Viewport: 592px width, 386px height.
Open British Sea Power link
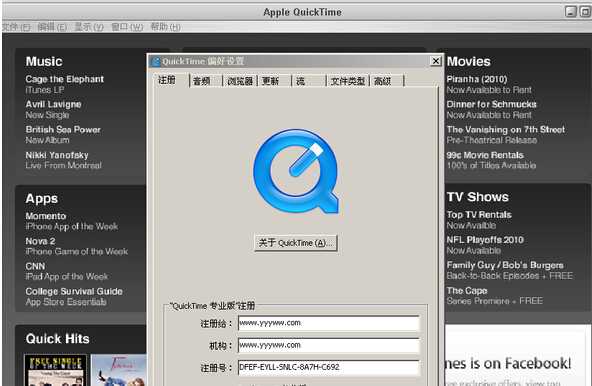click(x=63, y=135)
